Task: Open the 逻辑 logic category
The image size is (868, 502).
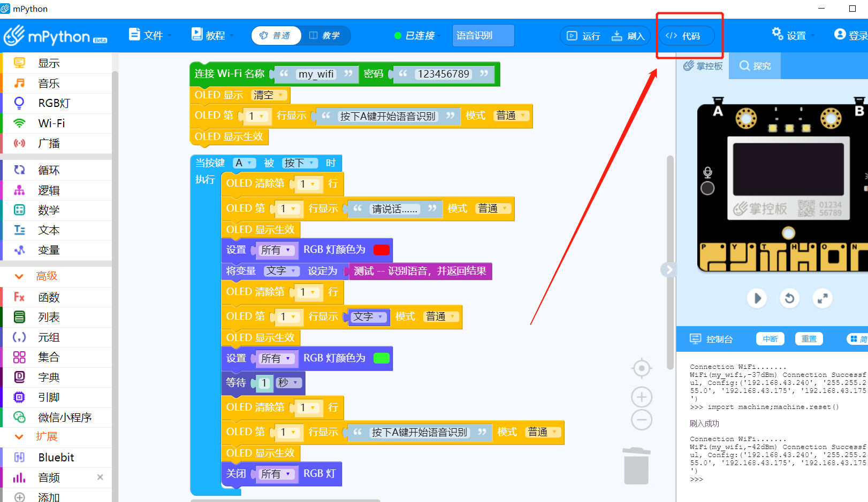Action: coord(56,190)
